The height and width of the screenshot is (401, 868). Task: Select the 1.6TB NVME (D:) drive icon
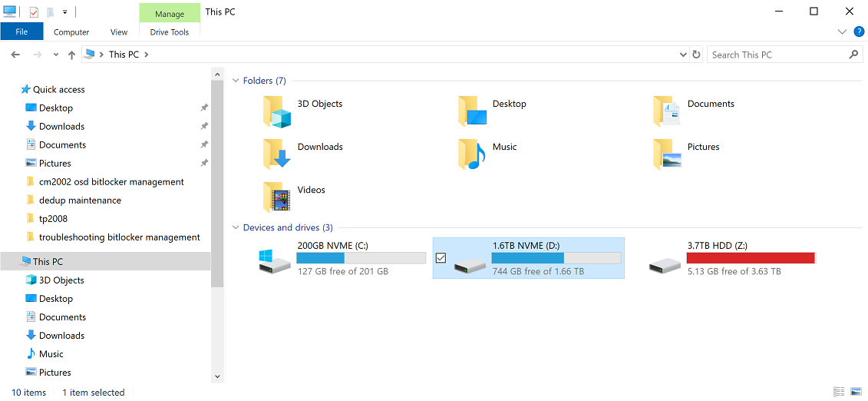coord(470,266)
